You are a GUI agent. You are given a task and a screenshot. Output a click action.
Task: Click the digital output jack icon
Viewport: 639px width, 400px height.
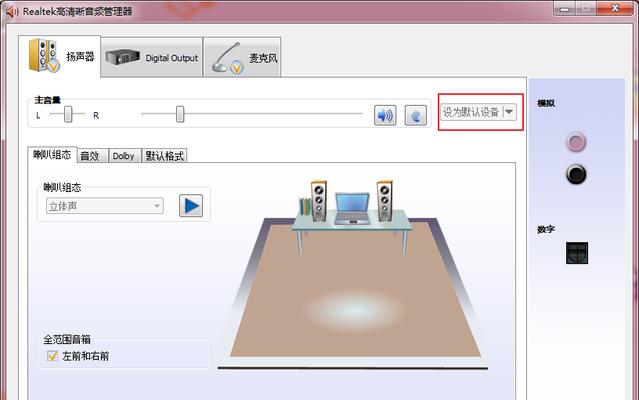point(577,253)
